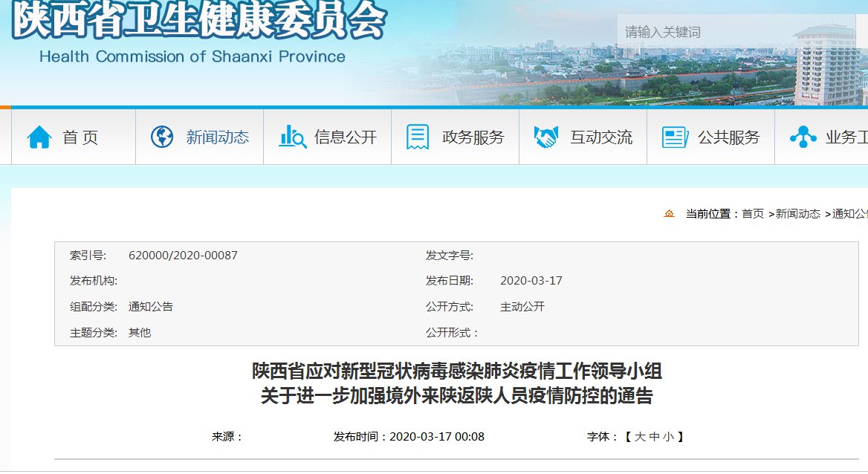Click the newspaper icon for 公共服务
Screen dimensions: 868x474
point(675,137)
